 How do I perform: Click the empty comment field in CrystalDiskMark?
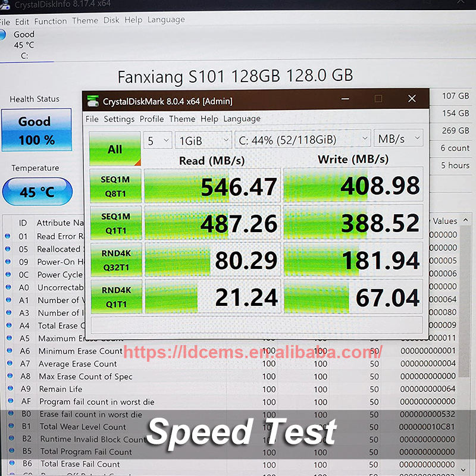[256, 325]
